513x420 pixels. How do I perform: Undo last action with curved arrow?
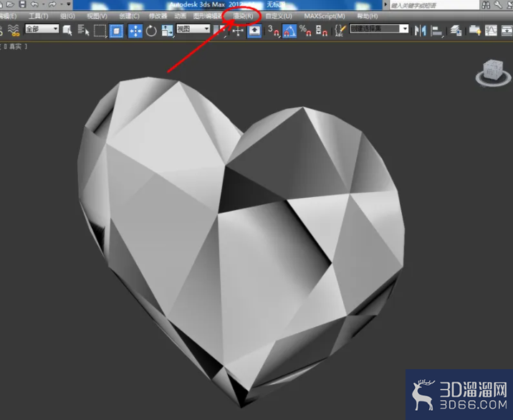[34, 4]
